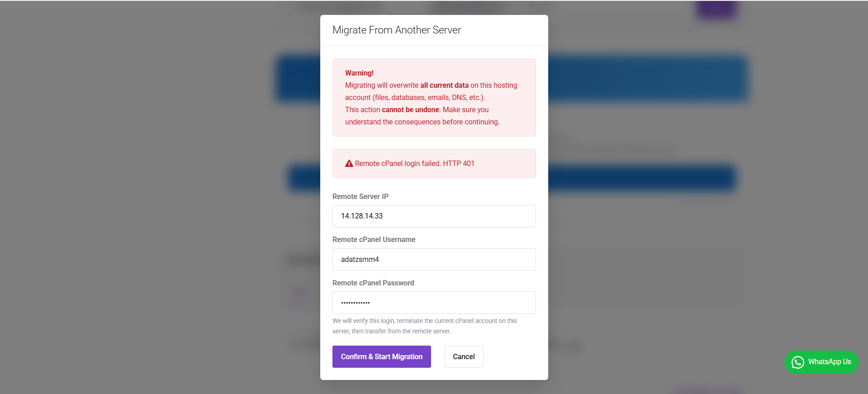Click the red warning triangle icon
868x394 pixels.
coord(349,164)
